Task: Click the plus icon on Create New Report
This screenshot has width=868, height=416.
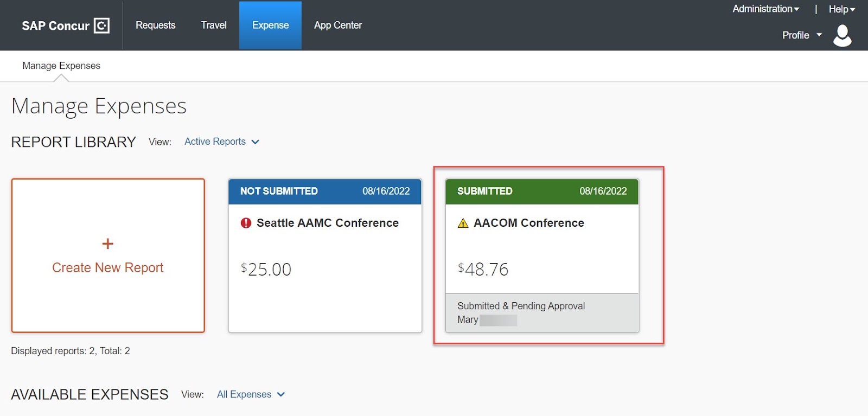Action: point(108,244)
